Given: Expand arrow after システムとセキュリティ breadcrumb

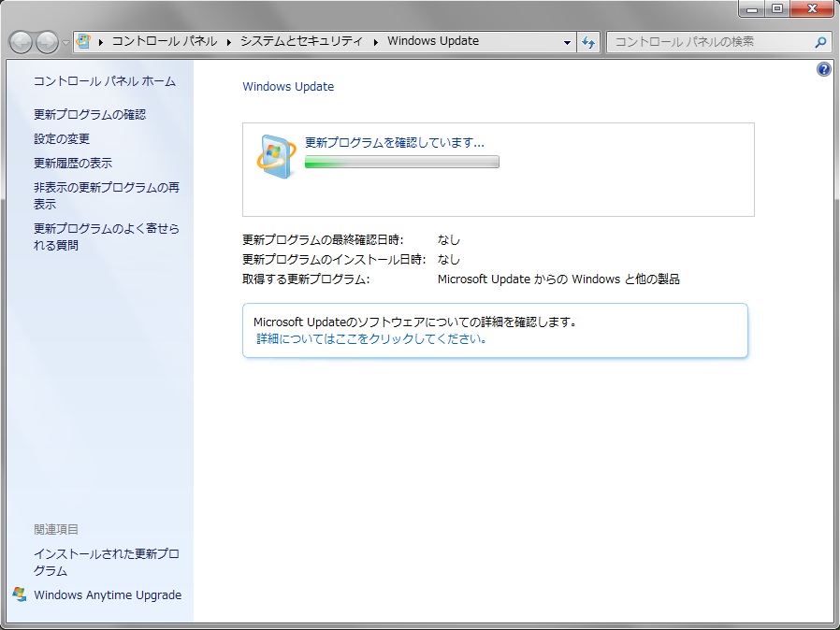Looking at the screenshot, I should coord(375,42).
